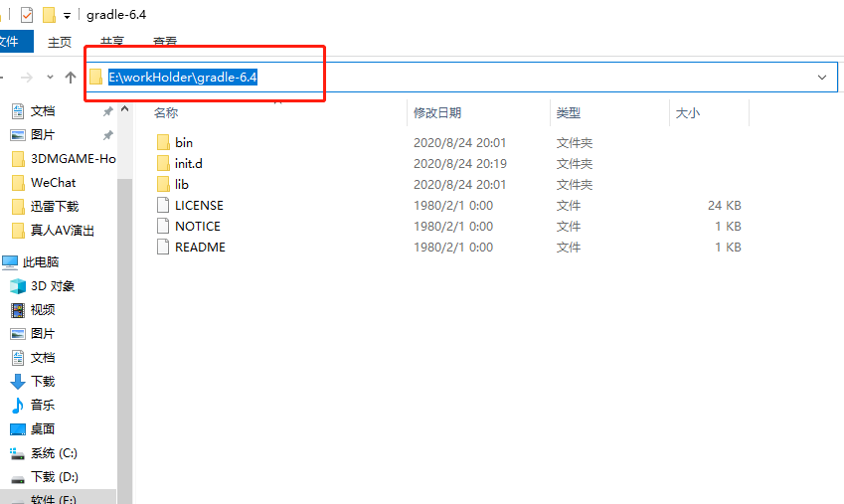
Task: Unpin 图片 using its pin icon
Action: point(107,135)
